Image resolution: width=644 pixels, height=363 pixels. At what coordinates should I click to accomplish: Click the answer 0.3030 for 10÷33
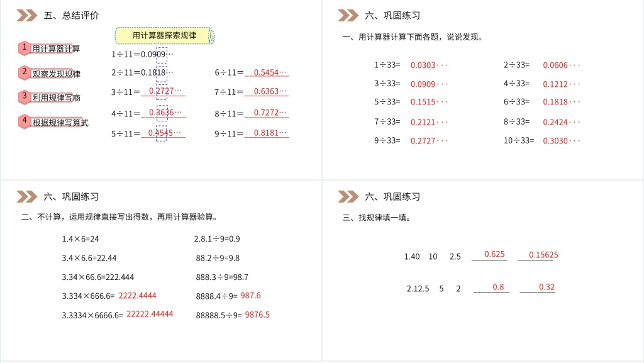tap(562, 141)
